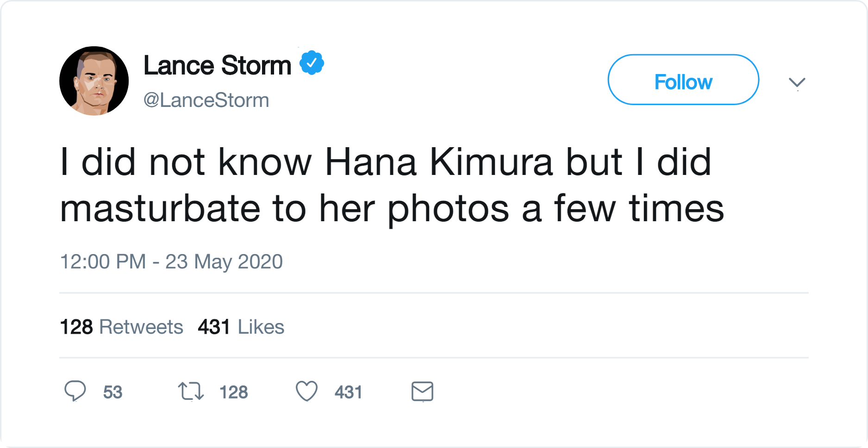Click the 431 count beside heart icon
The width and height of the screenshot is (868, 448).
[348, 392]
